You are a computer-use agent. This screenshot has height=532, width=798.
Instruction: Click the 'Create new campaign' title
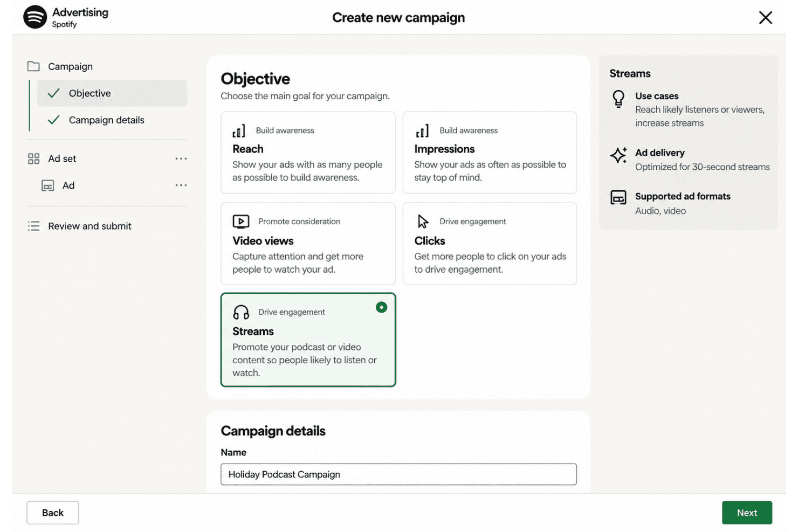coord(398,18)
